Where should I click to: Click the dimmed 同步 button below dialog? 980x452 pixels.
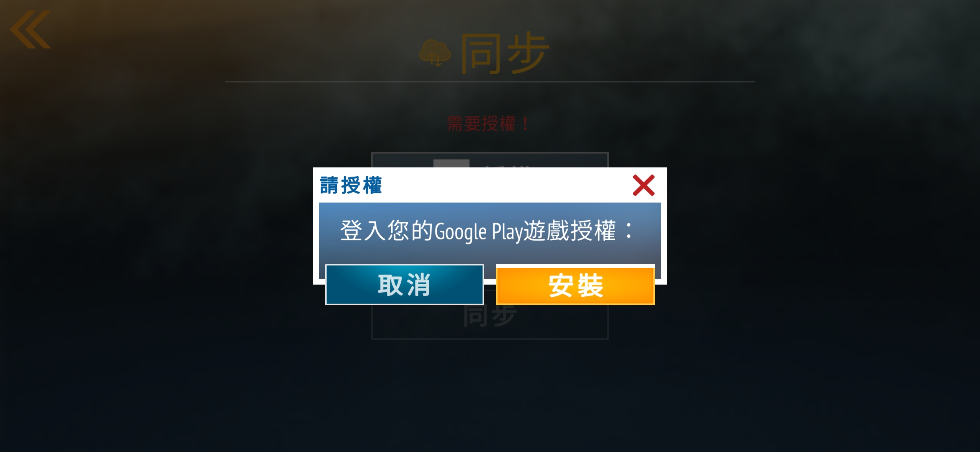(490, 316)
